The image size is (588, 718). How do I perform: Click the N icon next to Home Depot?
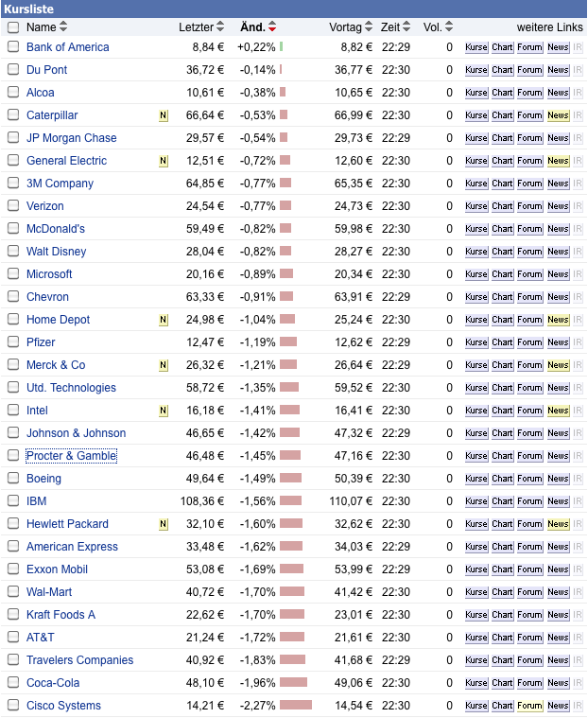[x=163, y=320]
